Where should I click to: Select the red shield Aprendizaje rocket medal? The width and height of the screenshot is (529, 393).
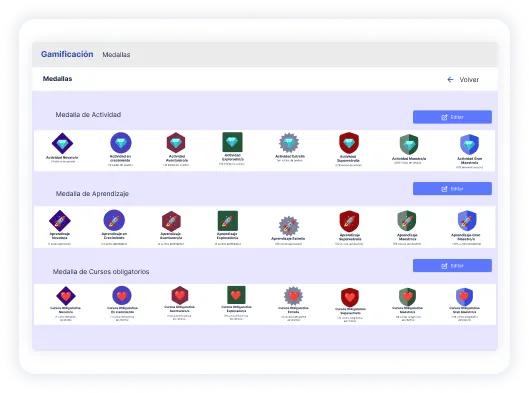349,221
